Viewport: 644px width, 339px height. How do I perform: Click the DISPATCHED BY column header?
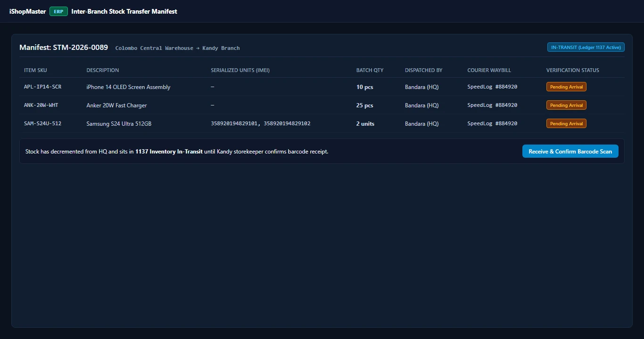point(424,70)
